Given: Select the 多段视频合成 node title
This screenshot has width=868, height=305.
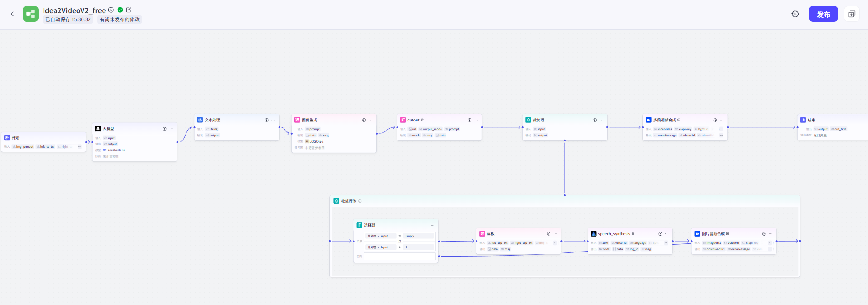Looking at the screenshot, I should pos(664,120).
